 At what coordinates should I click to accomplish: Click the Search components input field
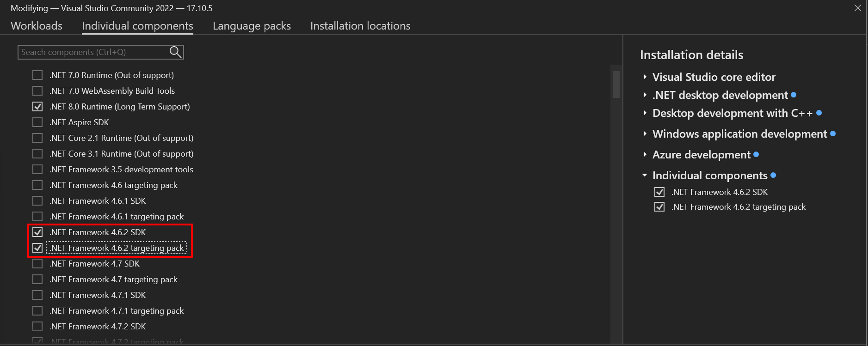(x=92, y=52)
